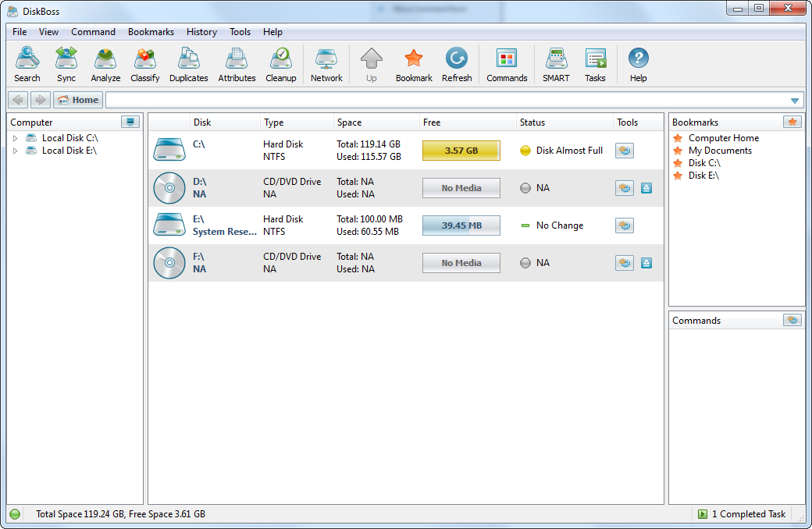This screenshot has height=529, width=812.
Task: Run the Cleanup tool
Action: (x=280, y=64)
